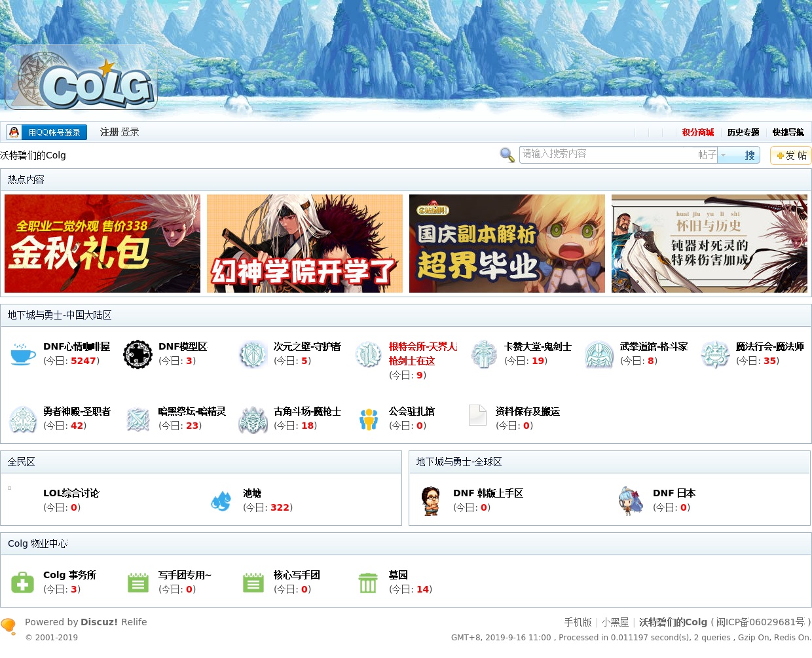Click the QQ penguin login icon
Image resolution: width=812 pixels, height=658 pixels.
(x=14, y=132)
